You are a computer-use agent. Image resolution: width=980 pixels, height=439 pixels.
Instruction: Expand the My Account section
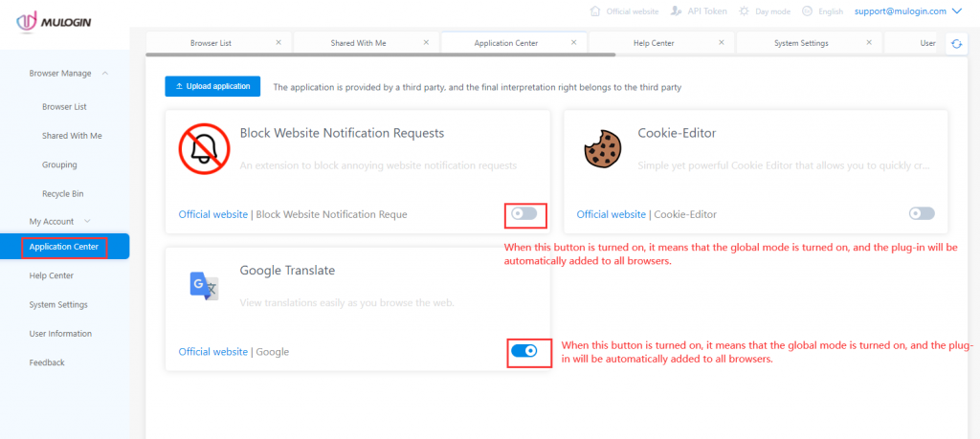click(x=60, y=221)
